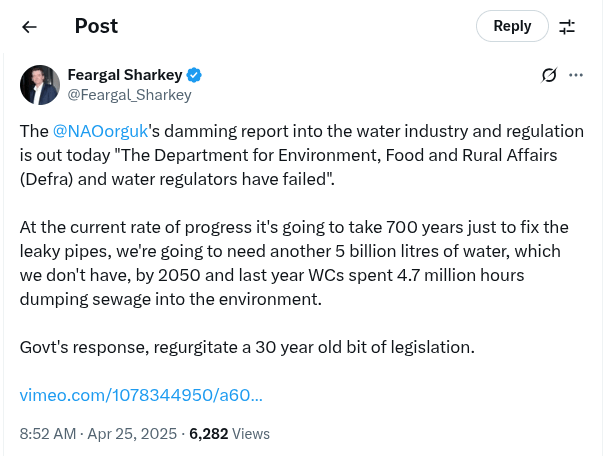
Task: Click the Grok explain-post icon
Action: coord(548,75)
